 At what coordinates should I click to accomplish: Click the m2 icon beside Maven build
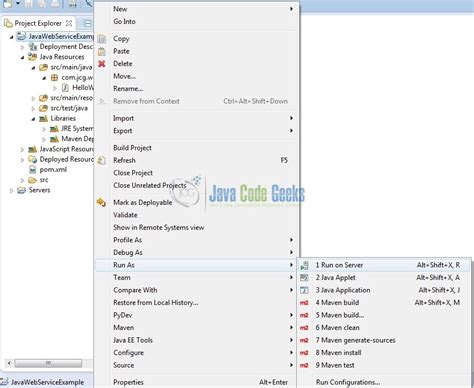304,303
